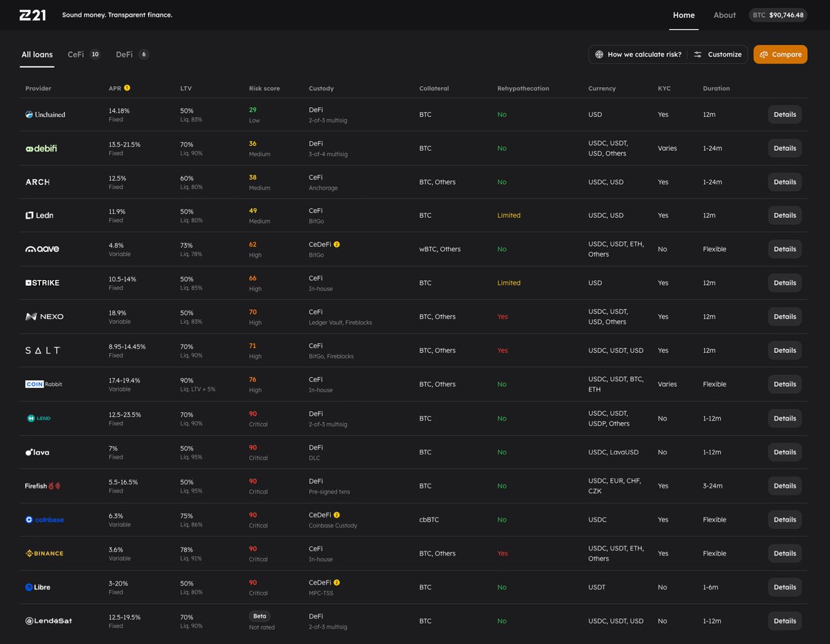Click the Duration column header

716,89
